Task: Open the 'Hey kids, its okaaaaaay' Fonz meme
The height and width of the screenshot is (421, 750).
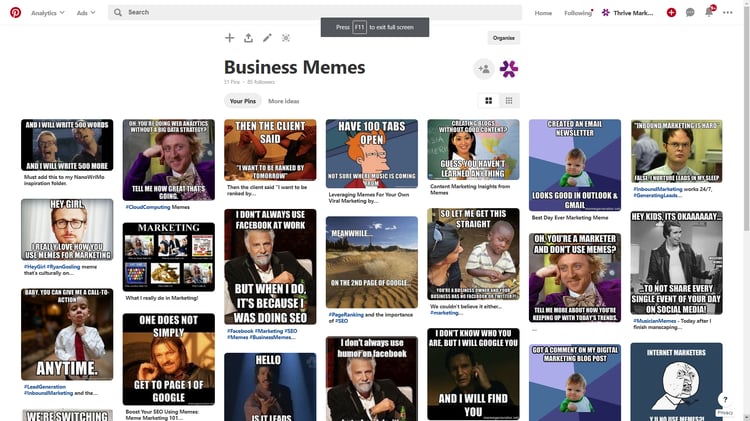Action: (x=676, y=263)
